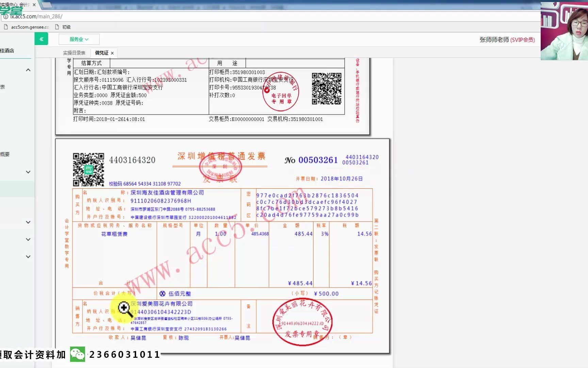Collapse sidebar with double-arrow green button
The image size is (588, 368).
41,39
